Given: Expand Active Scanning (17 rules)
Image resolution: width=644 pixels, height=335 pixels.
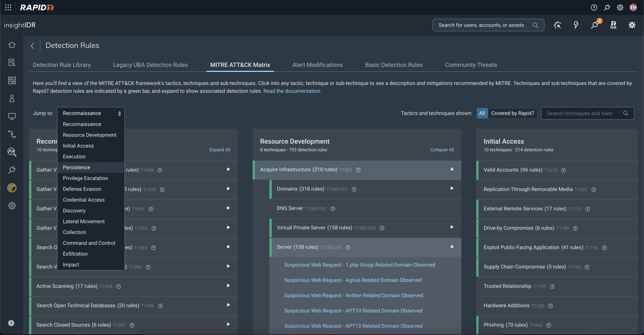Looking at the screenshot, I should tap(228, 285).
